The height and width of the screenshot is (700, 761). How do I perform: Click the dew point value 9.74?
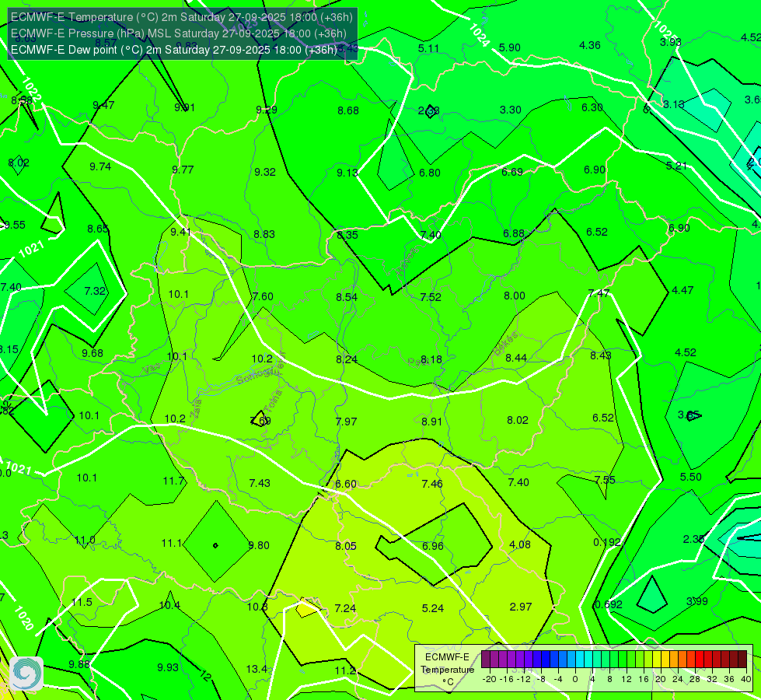(x=100, y=166)
